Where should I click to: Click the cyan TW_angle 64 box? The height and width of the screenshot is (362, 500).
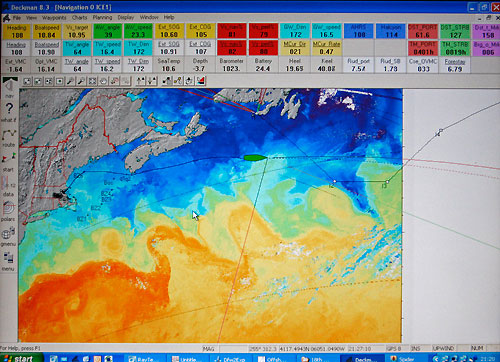[77, 48]
